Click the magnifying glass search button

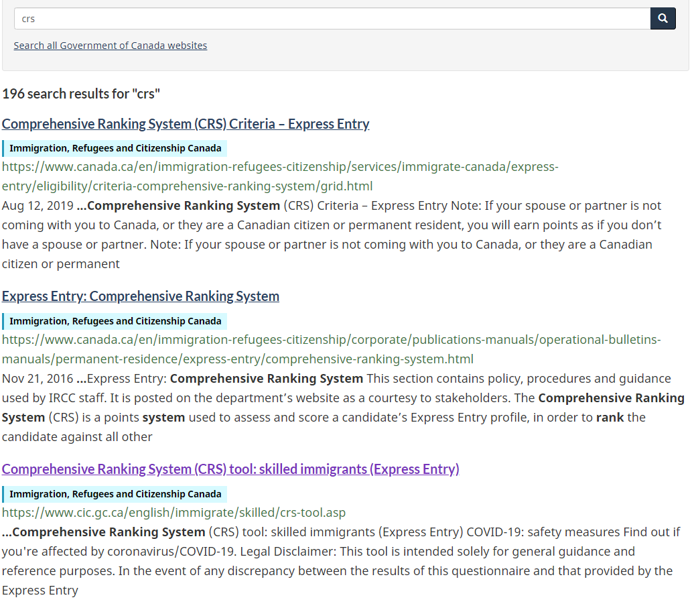click(662, 18)
